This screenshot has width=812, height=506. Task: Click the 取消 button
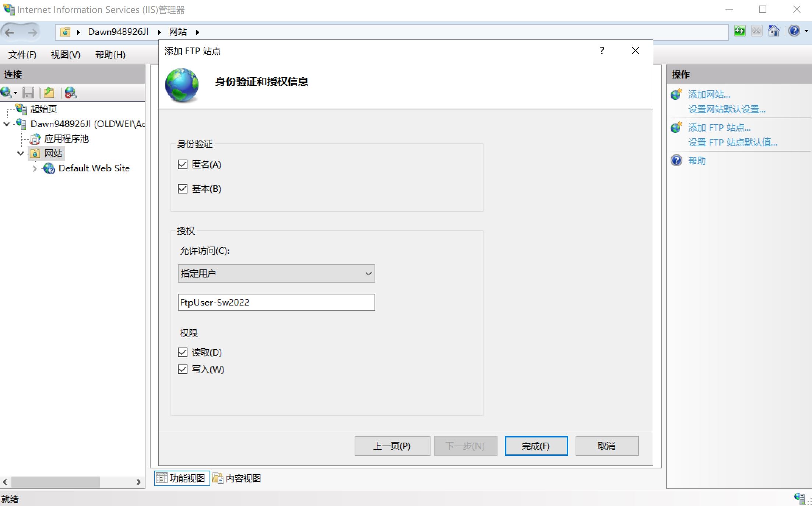pos(607,446)
